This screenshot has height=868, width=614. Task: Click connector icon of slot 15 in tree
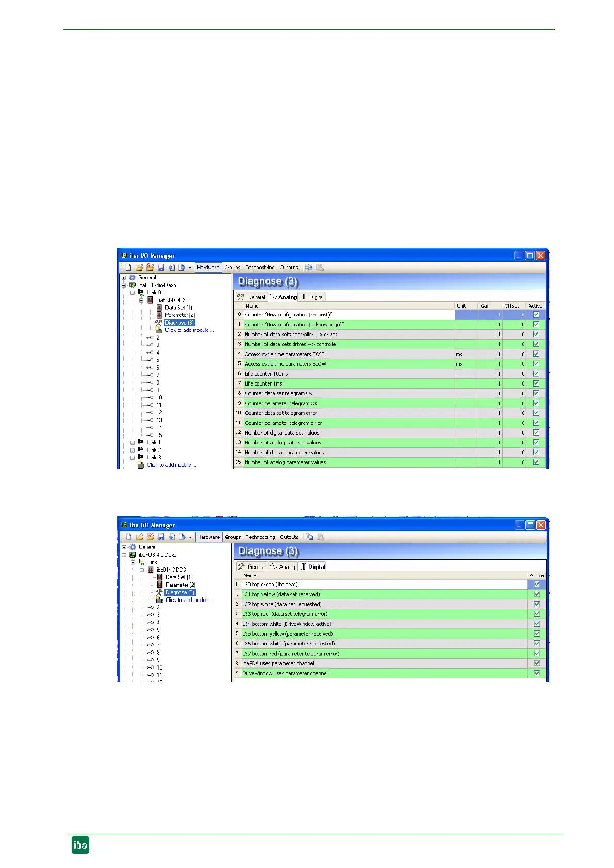point(150,435)
